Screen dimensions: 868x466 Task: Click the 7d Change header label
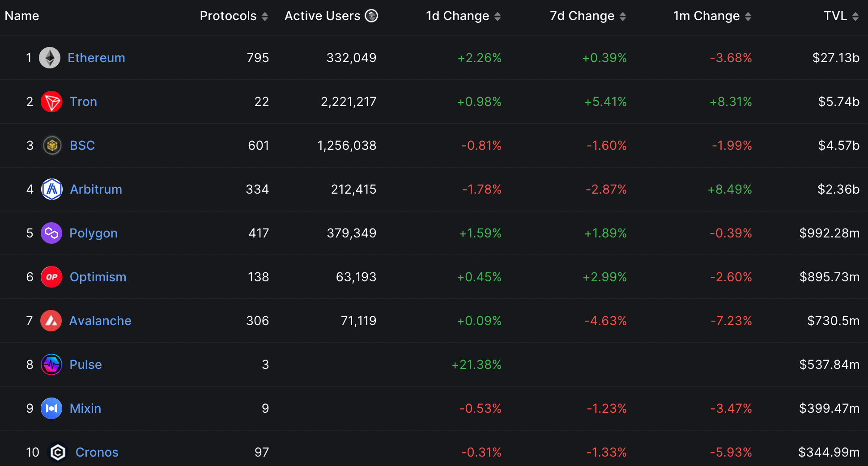tap(582, 16)
